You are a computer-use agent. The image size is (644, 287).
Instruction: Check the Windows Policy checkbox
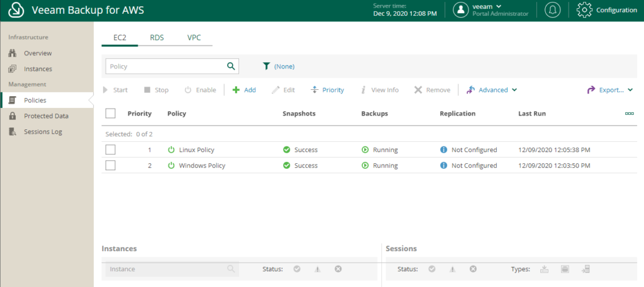(111, 165)
